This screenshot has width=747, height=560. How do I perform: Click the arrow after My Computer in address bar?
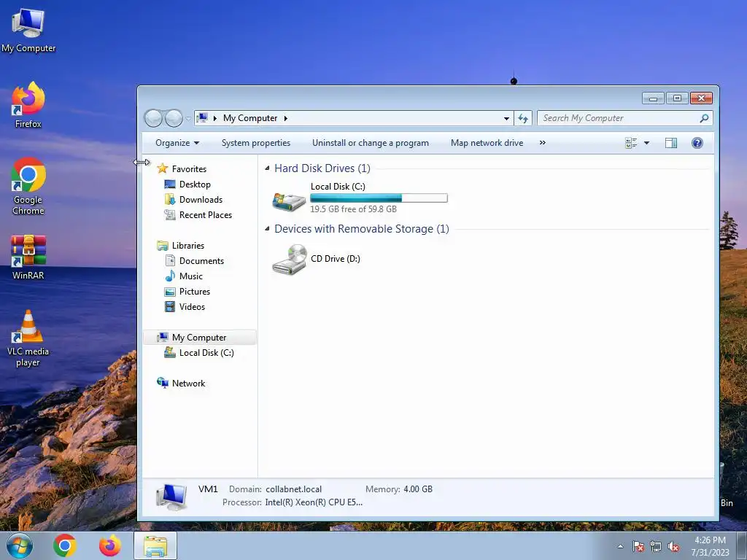[x=285, y=118]
